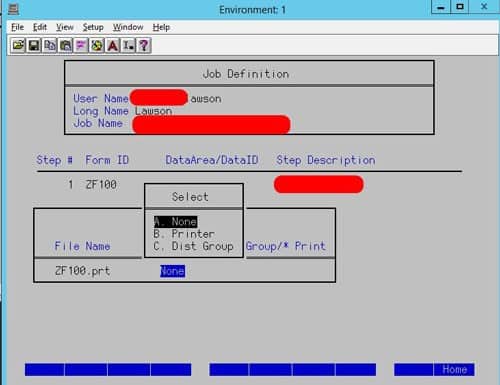Click the copy pages toolbar icon

50,45
